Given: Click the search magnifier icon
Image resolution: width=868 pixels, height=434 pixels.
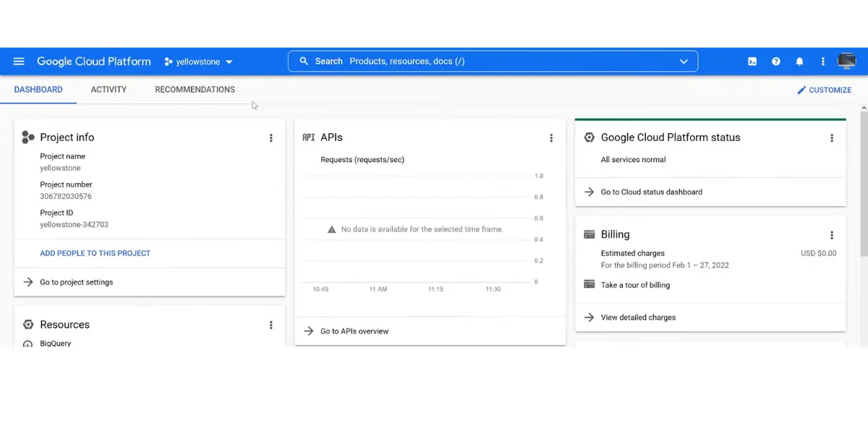Looking at the screenshot, I should [x=304, y=61].
